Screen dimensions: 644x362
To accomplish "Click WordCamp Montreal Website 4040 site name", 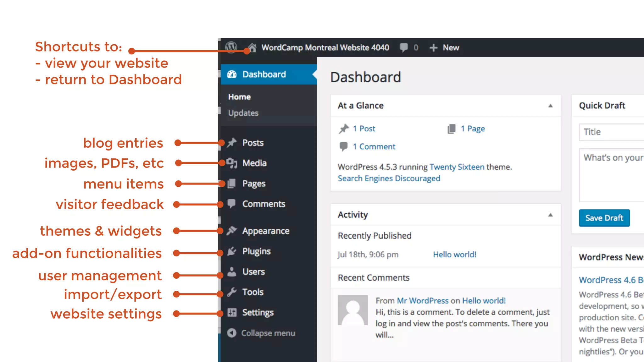I will [325, 48].
